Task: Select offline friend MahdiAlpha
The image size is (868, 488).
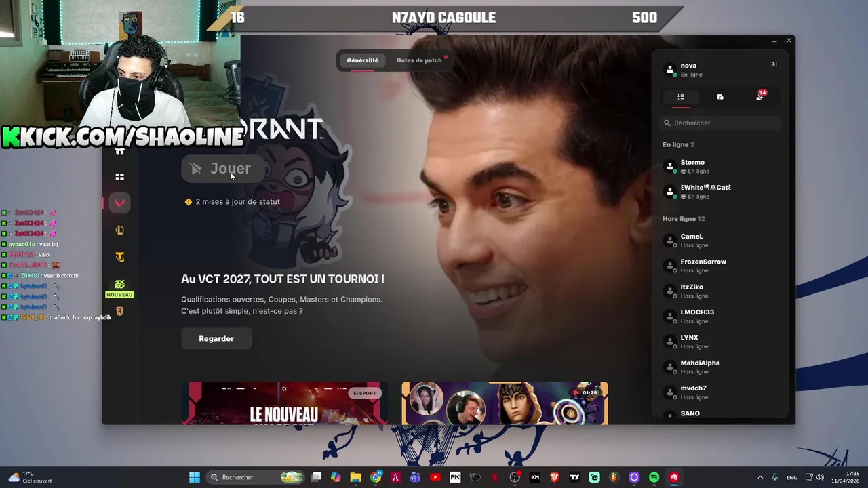Action: tap(720, 367)
